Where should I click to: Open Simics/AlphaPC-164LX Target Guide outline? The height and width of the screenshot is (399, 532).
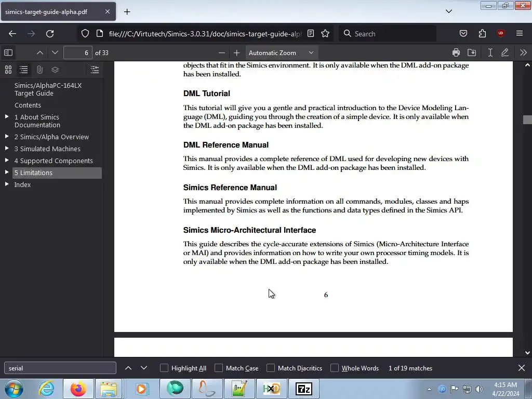48,89
